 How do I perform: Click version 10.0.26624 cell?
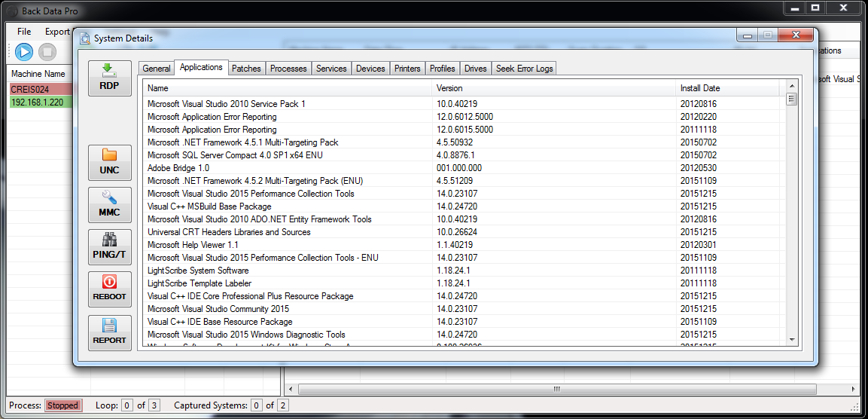[457, 231]
